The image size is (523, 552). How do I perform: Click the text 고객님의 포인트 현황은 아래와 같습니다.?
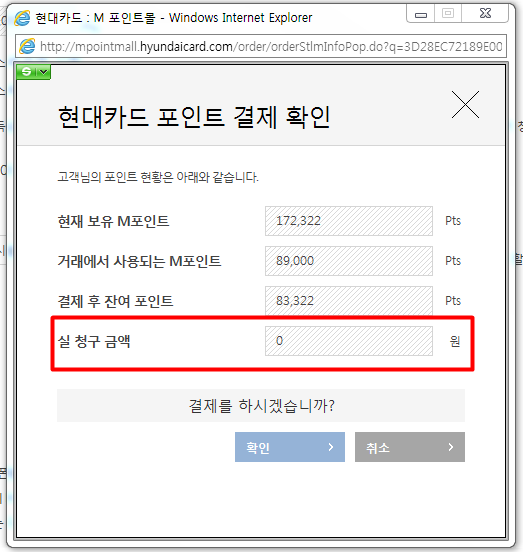tap(158, 177)
